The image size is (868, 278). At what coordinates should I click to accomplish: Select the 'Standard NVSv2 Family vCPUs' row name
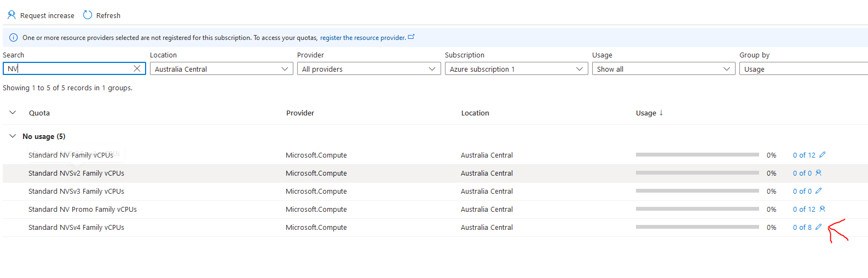76,173
